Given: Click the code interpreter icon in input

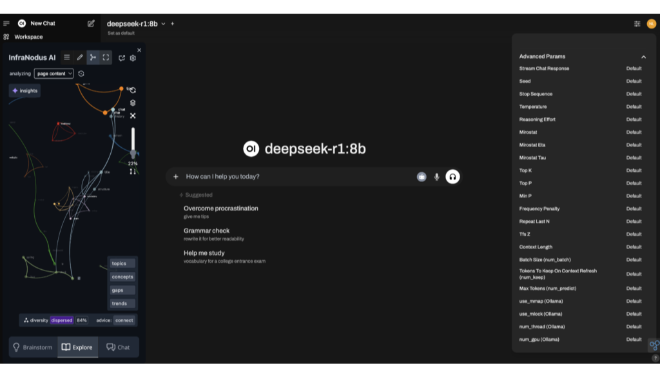Looking at the screenshot, I should point(421,177).
